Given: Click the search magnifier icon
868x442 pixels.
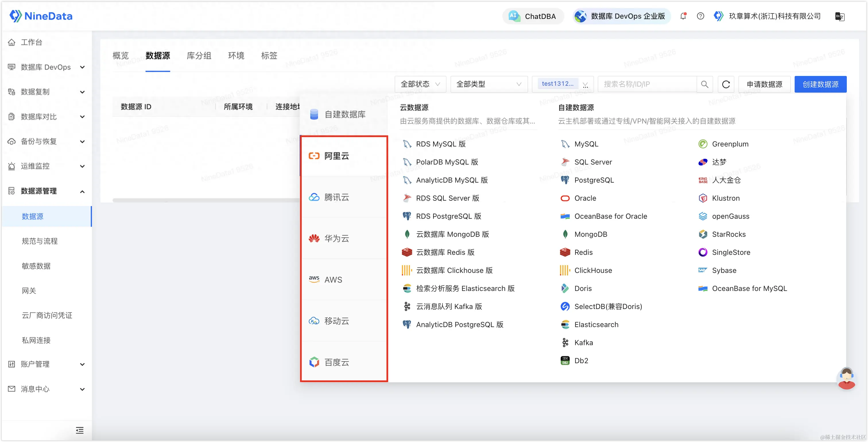Looking at the screenshot, I should pyautogui.click(x=705, y=84).
